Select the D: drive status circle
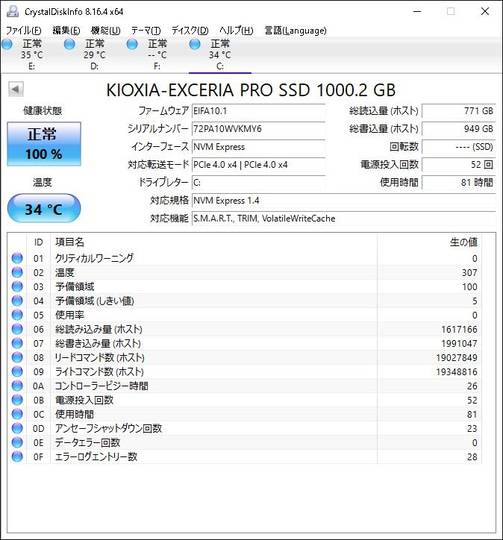 click(70, 44)
